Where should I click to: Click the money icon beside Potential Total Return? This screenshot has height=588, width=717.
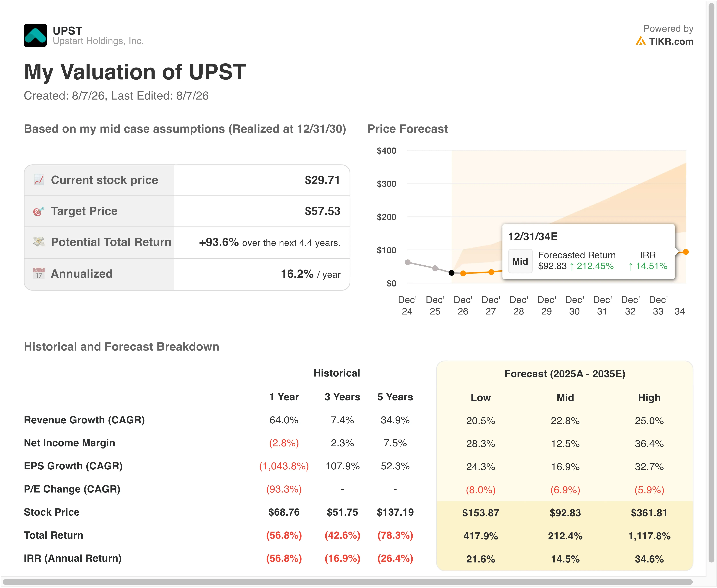click(x=39, y=242)
